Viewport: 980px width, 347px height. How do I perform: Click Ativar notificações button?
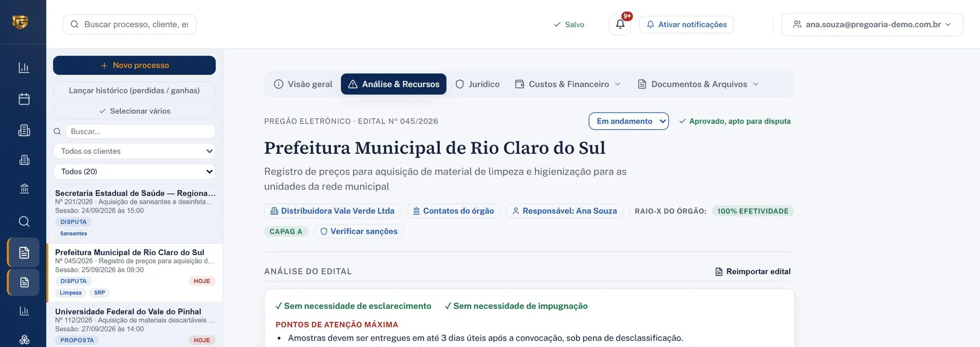tap(687, 24)
